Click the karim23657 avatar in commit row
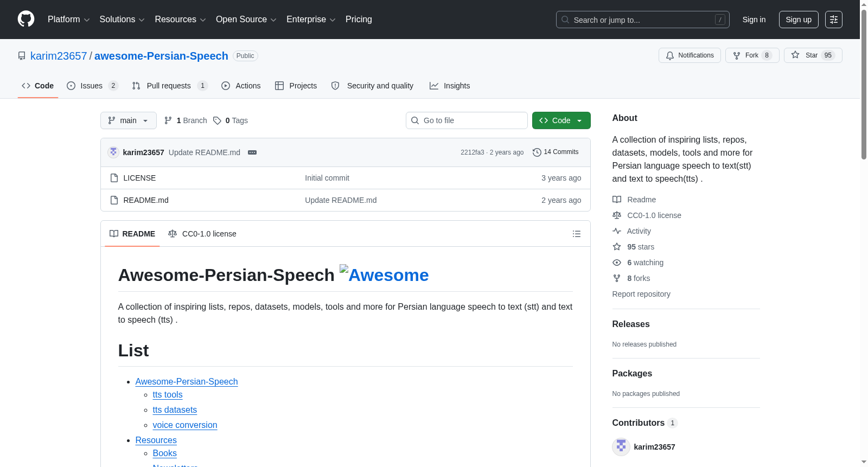This screenshot has height=467, width=868. coord(113,152)
